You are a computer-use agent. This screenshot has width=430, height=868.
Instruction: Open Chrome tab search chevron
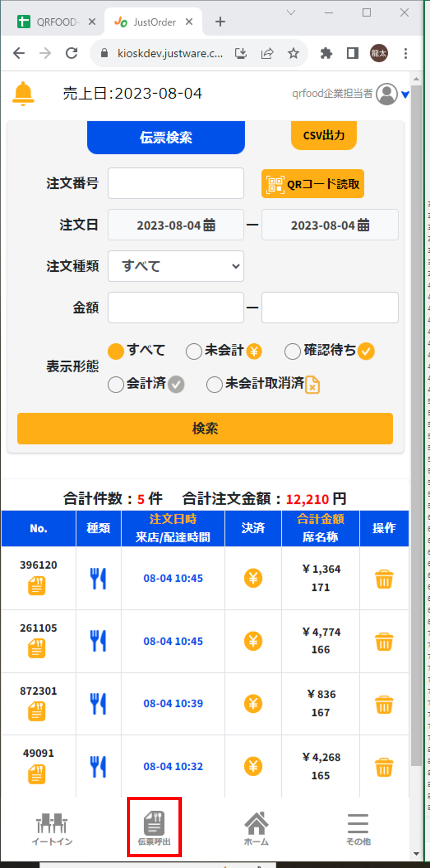point(291,13)
